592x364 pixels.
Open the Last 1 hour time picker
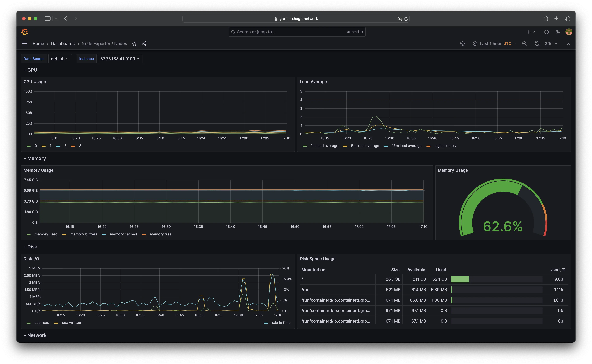[x=494, y=44]
